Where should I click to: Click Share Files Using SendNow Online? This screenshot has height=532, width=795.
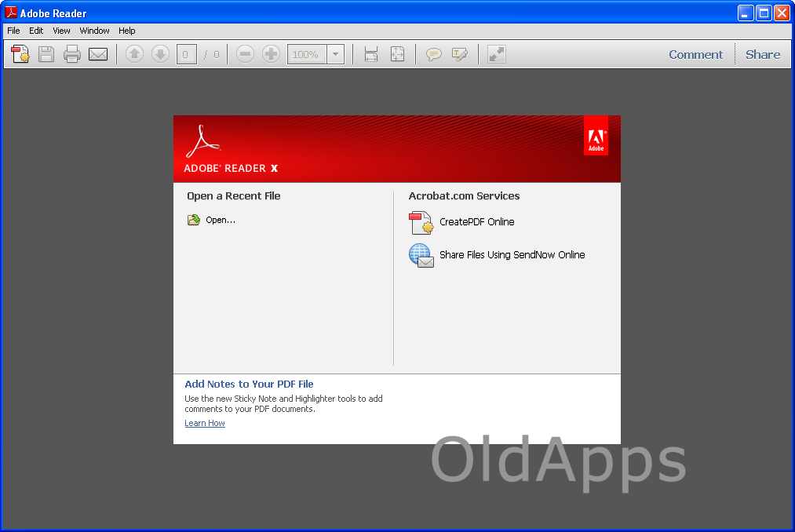tap(512, 255)
